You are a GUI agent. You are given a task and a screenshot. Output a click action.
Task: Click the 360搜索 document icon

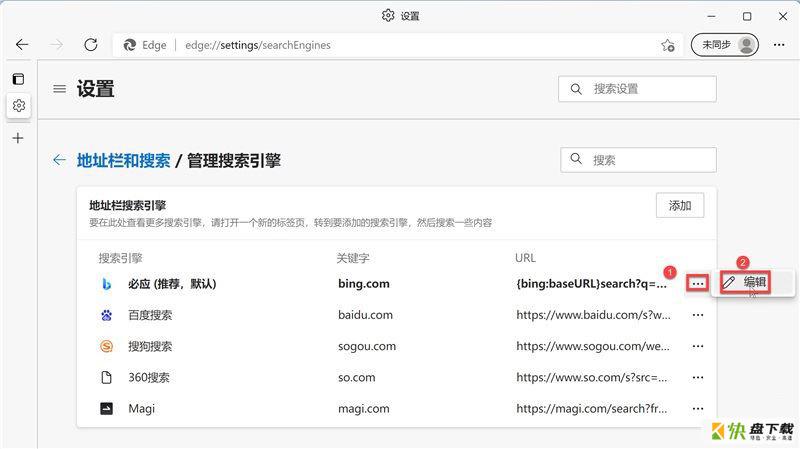tap(106, 378)
